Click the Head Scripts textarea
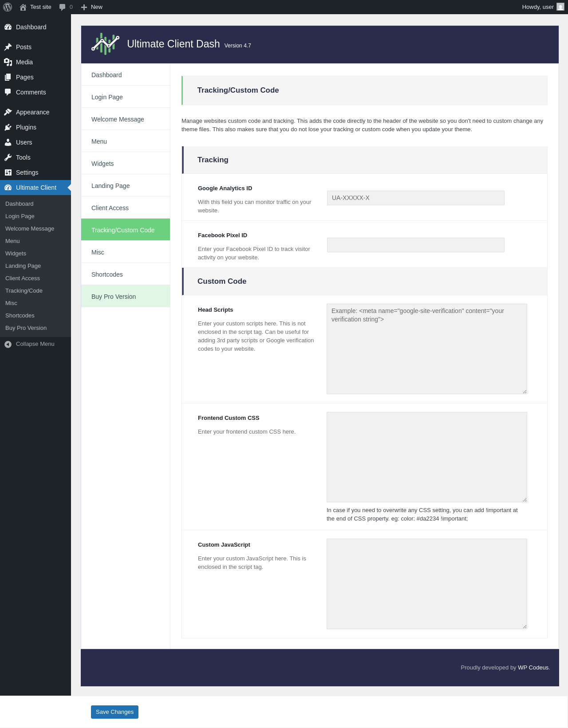The height and width of the screenshot is (728, 568). click(427, 349)
